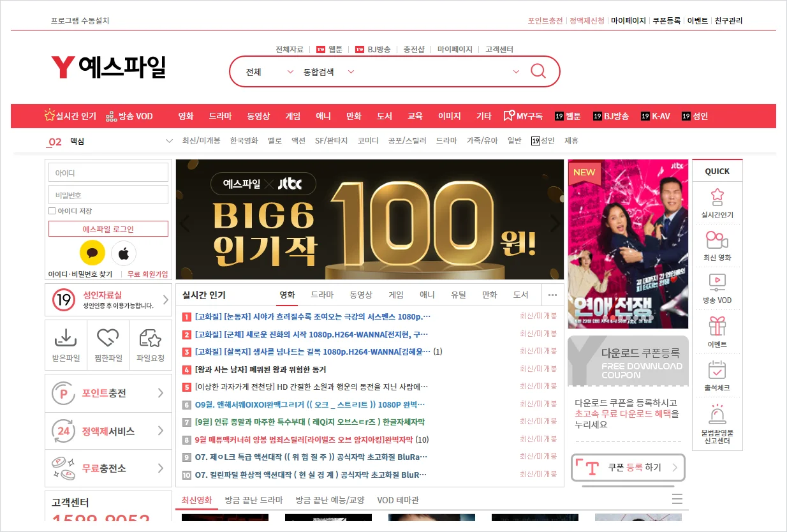This screenshot has height=532, width=787.
Task: Open 고객센터 link above search
Action: pos(499,49)
